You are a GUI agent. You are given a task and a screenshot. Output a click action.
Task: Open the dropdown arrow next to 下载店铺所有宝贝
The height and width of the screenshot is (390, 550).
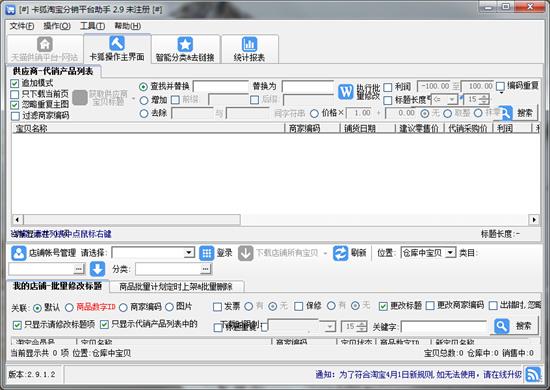point(326,253)
